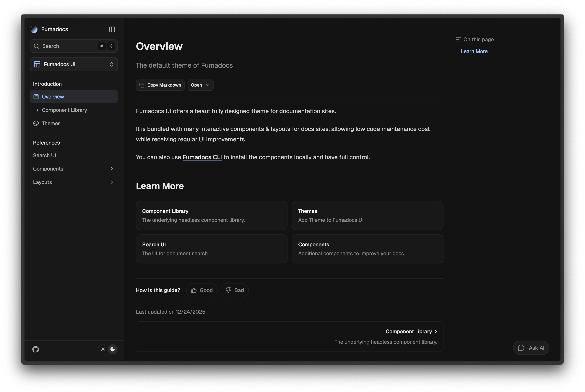
Task: Switch to dark theme moon icon
Action: [113, 349]
